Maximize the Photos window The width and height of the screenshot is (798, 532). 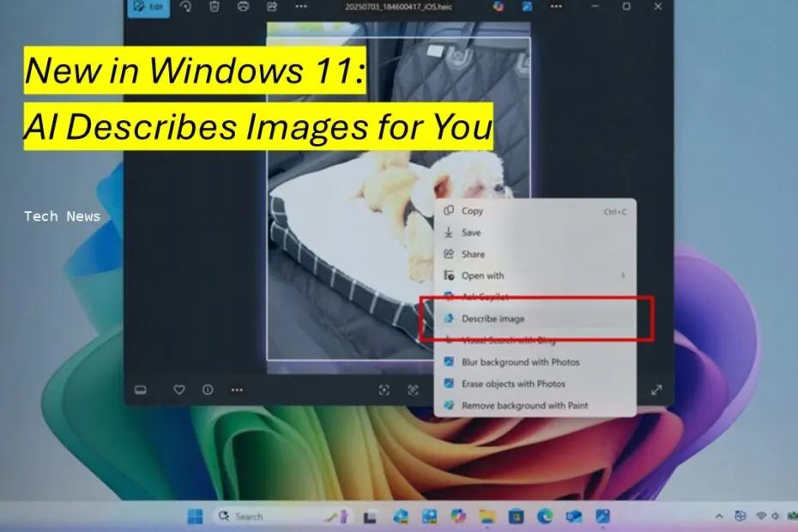point(626,6)
